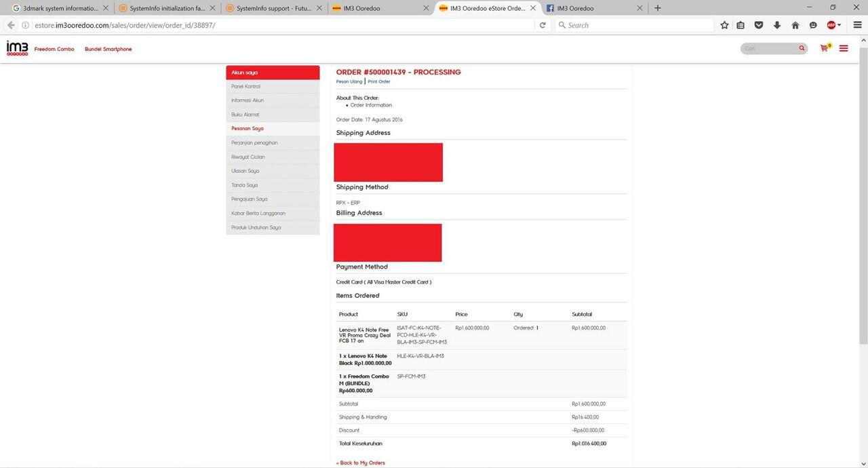Screen dimensions: 868x468
Task: Click the search magnifier in Cari box
Action: (802, 48)
